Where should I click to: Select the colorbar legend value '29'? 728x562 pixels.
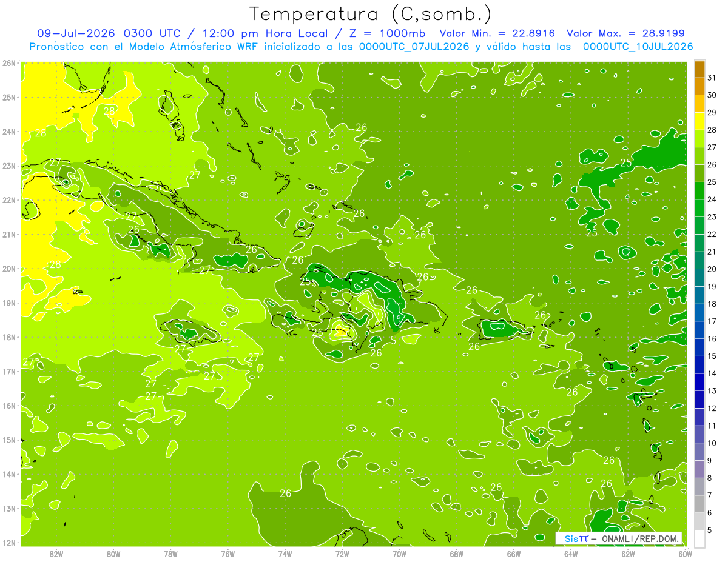pos(712,113)
